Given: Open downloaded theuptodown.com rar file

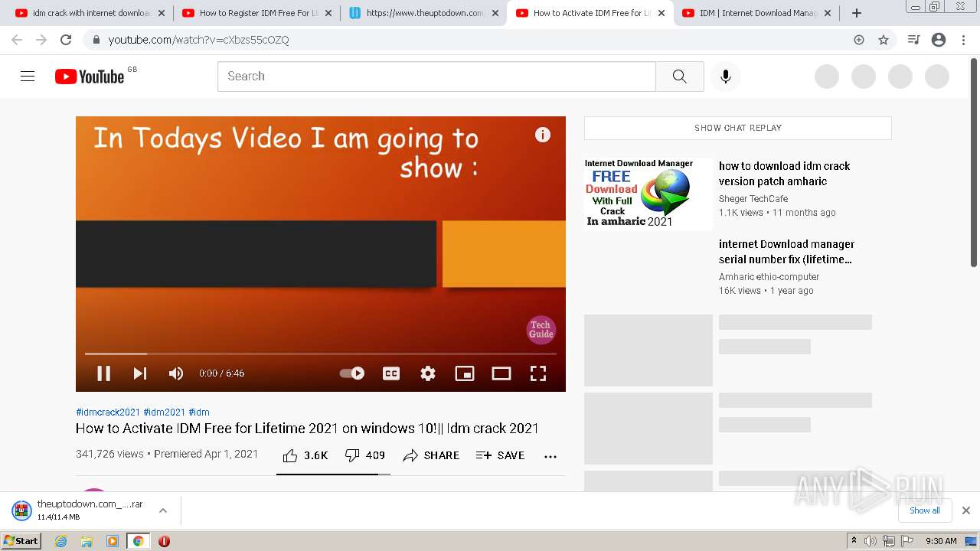Looking at the screenshot, I should pos(77,510).
